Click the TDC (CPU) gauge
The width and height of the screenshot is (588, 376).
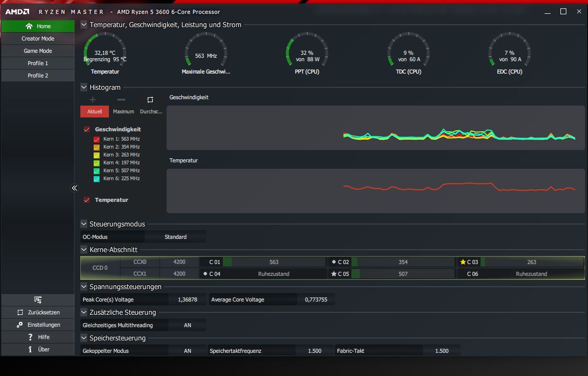tap(409, 53)
